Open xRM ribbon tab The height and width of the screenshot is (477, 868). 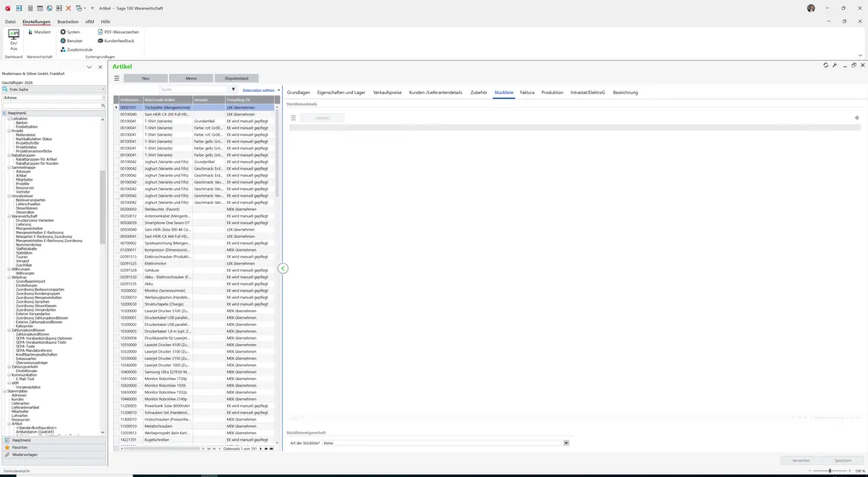tap(90, 22)
